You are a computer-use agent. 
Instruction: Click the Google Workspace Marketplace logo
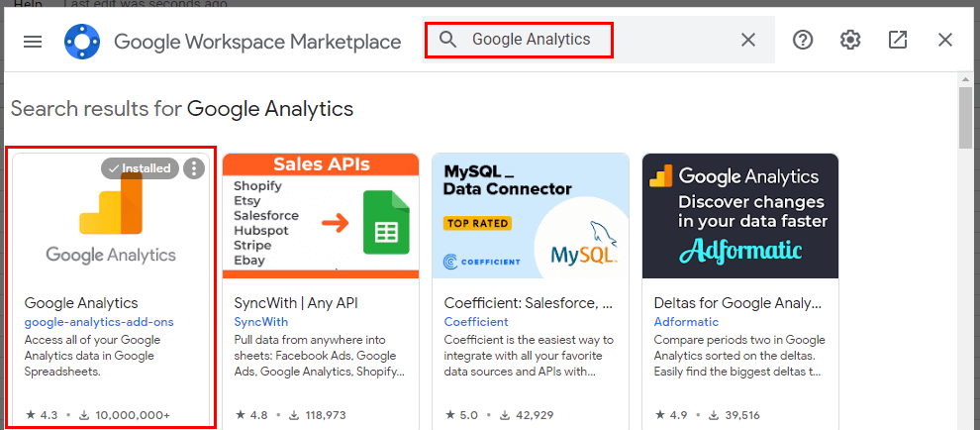(82, 42)
